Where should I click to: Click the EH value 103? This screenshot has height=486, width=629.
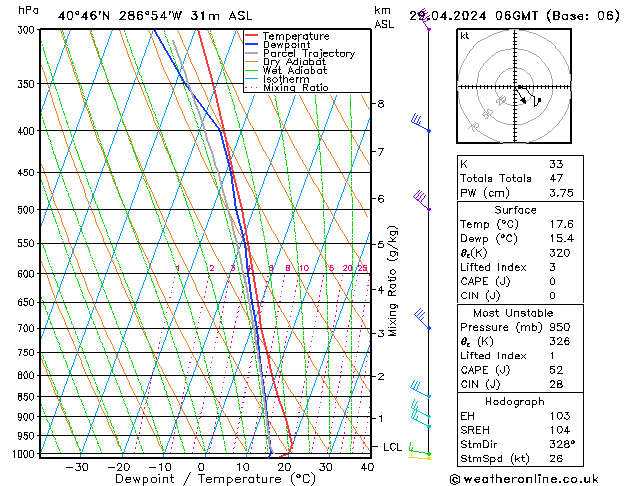[560, 416]
